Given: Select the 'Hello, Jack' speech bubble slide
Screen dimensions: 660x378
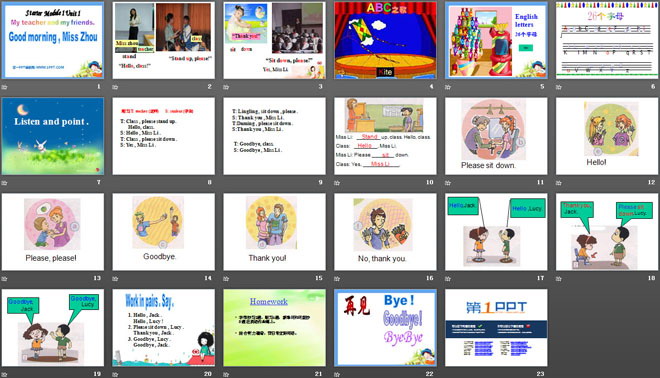Looking at the screenshot, I should (x=496, y=232).
